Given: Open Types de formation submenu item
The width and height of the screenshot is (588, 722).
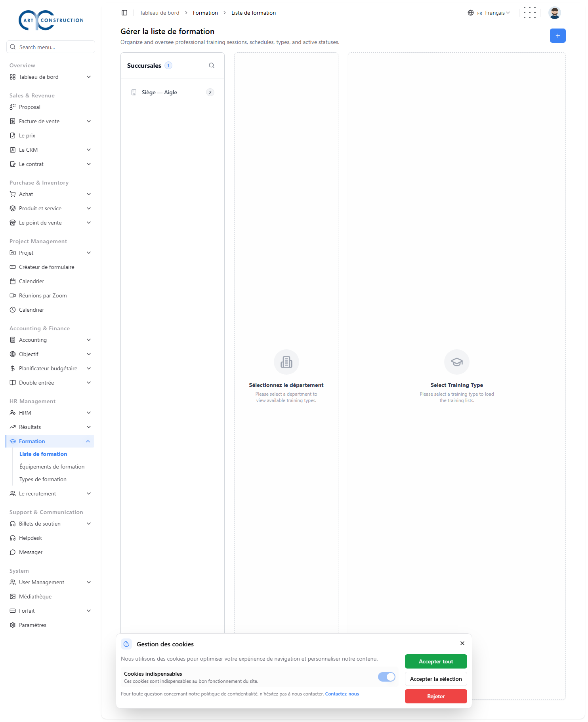Looking at the screenshot, I should point(43,479).
